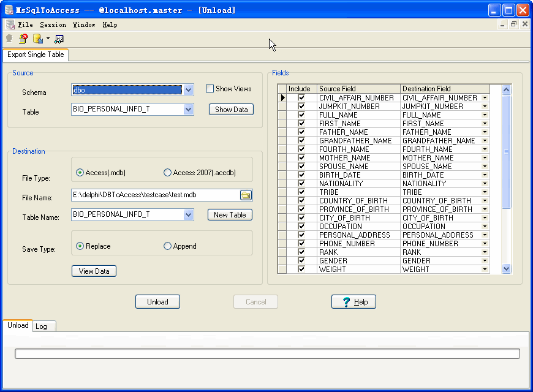Click the Fields grid scroll up arrow

click(x=506, y=90)
